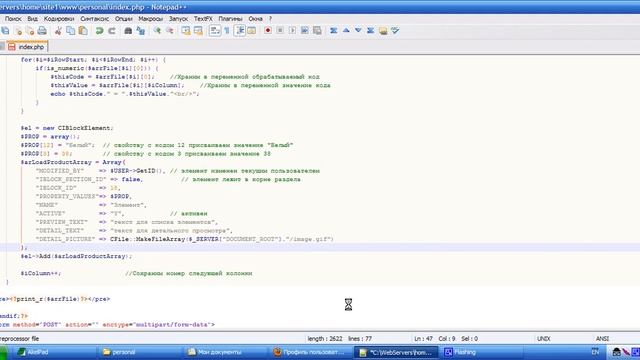The image size is (640, 360).
Task: Open the Запуск menu
Action: (x=178, y=19)
